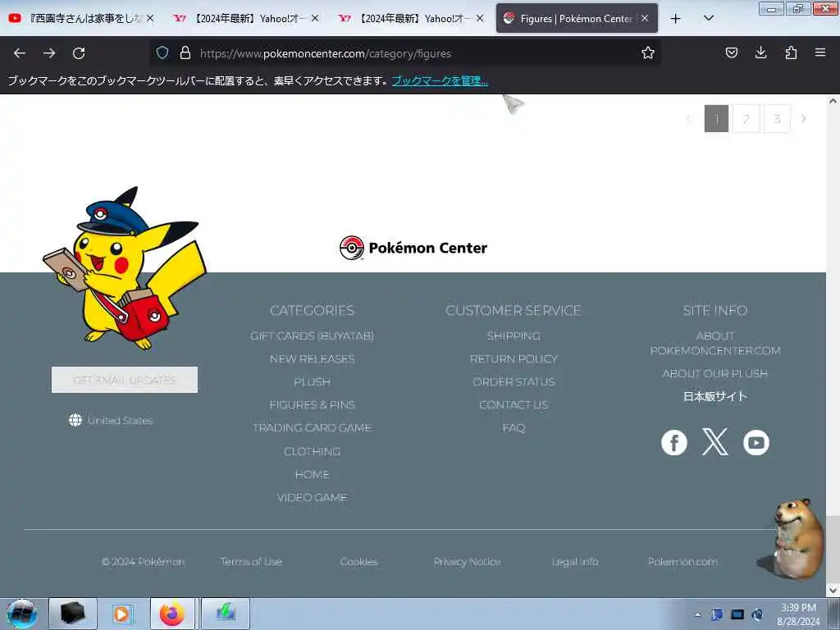Open Figures & Pins category

tap(313, 405)
